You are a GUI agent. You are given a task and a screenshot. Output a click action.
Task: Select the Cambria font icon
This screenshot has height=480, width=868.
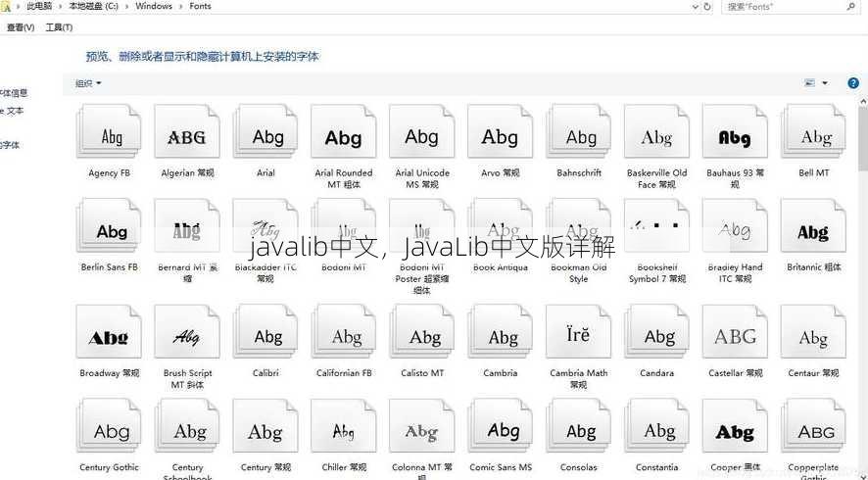point(501,332)
